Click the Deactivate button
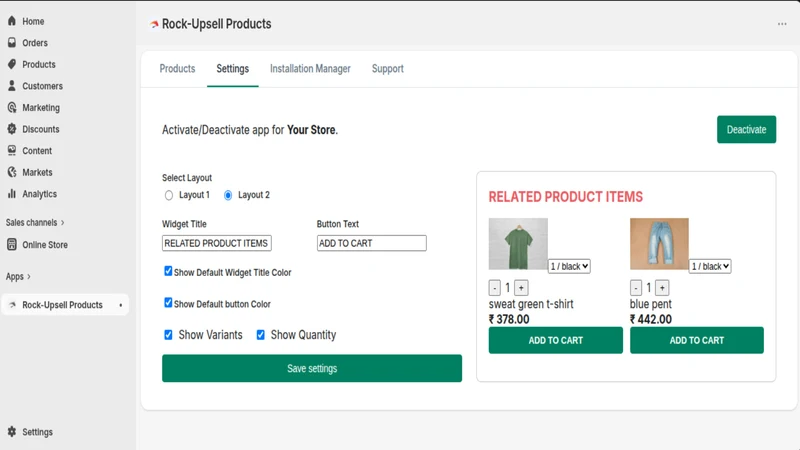Screen dimensions: 800x450 click(746, 130)
